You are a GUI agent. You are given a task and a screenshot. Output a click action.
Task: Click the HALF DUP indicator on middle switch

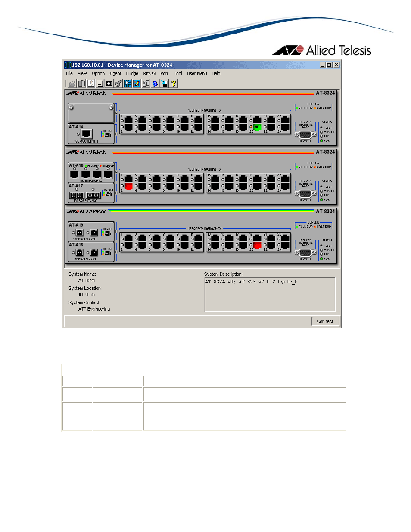tap(323, 167)
